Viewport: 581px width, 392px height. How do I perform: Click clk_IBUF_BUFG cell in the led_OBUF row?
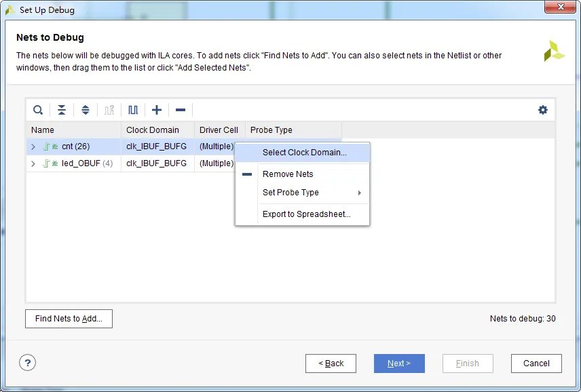tap(156, 163)
